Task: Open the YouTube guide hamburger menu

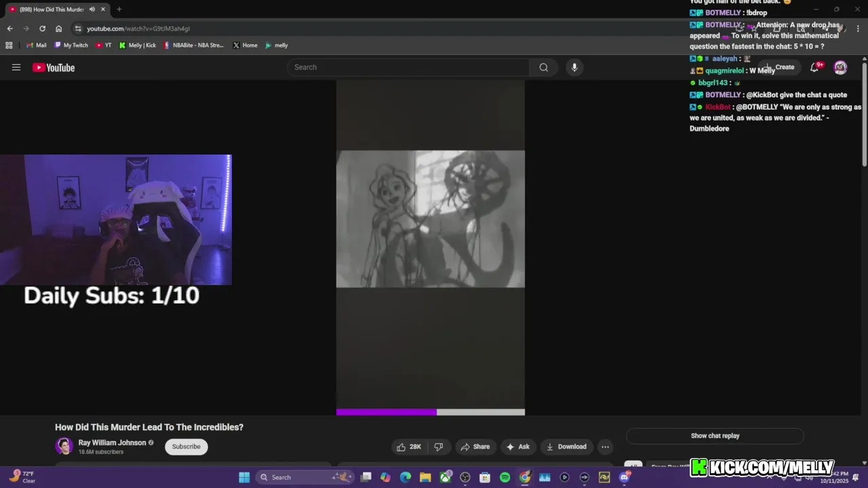Action: pos(16,67)
